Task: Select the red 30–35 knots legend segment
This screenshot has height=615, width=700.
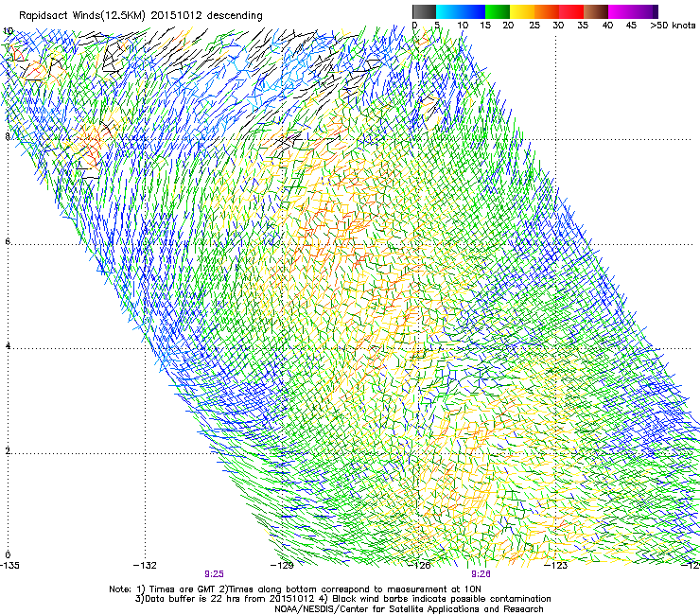Action: 571,11
